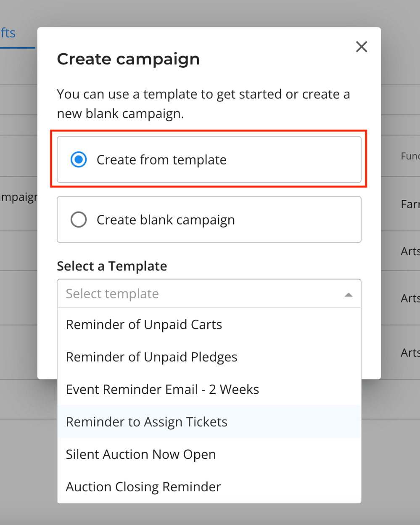Collapse the Select template dropdown arrow
420x525 pixels.
[348, 294]
